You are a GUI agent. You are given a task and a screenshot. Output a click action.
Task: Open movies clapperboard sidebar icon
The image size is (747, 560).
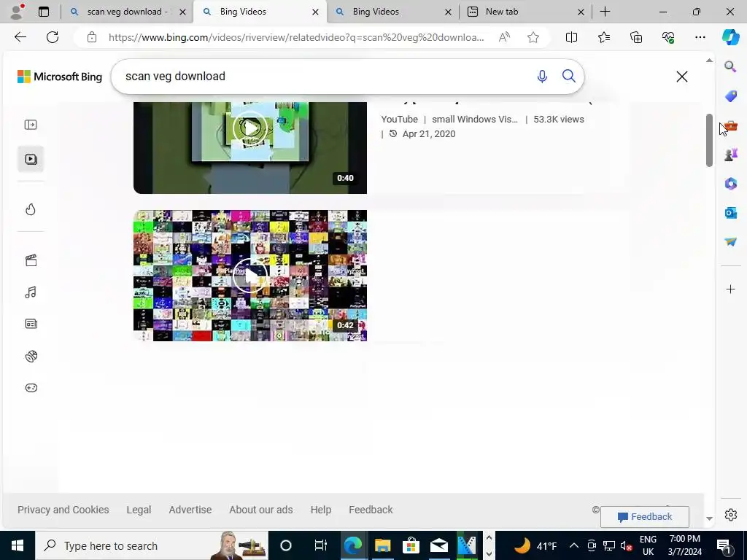tap(31, 260)
